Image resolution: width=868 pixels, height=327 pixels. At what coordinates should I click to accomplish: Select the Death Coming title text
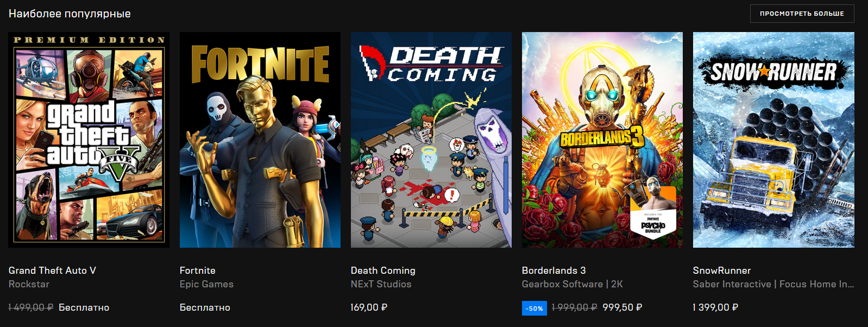point(383,271)
